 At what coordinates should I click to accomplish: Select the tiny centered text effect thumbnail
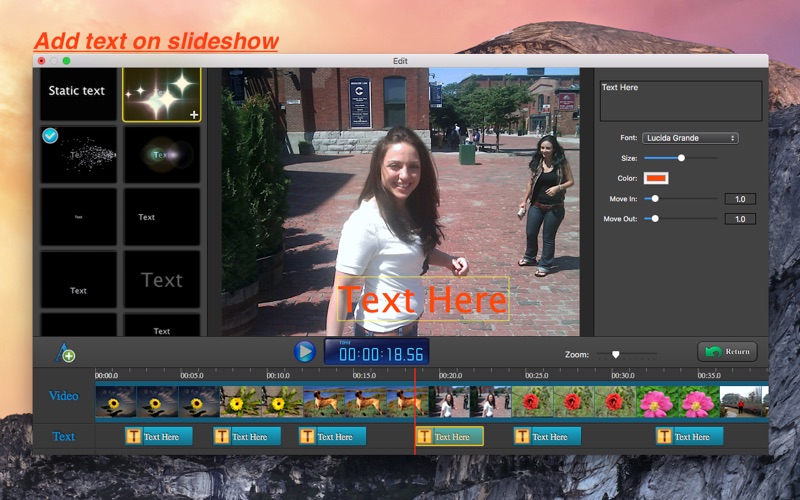coord(79,217)
